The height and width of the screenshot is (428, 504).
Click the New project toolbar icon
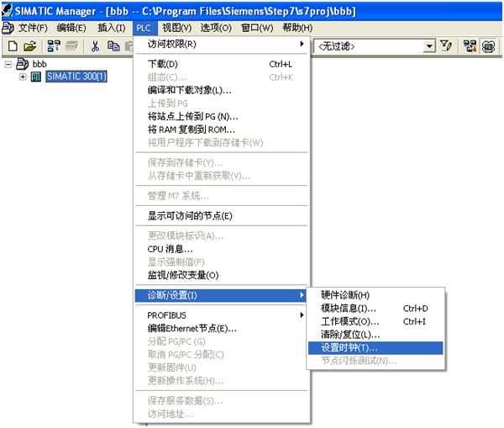[13, 46]
